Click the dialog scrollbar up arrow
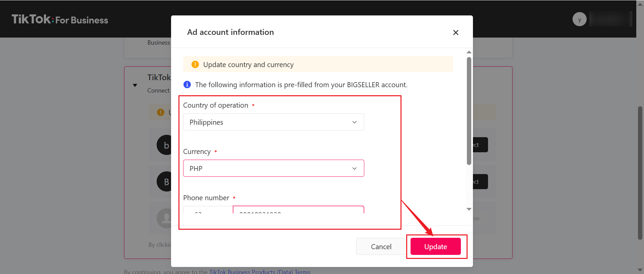 pos(469,52)
